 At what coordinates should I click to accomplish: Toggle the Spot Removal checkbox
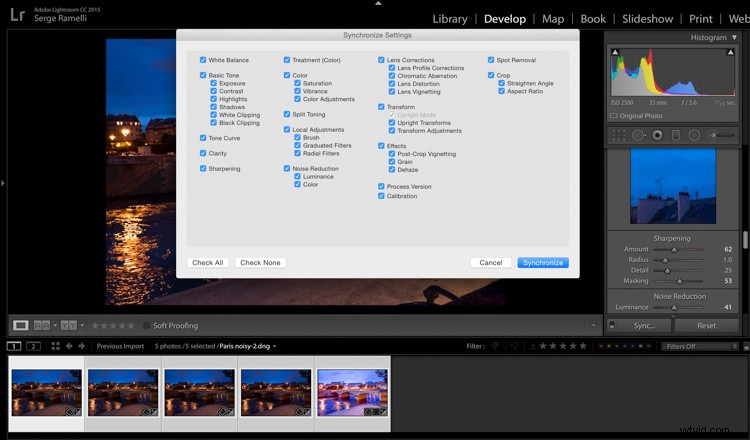coord(491,60)
